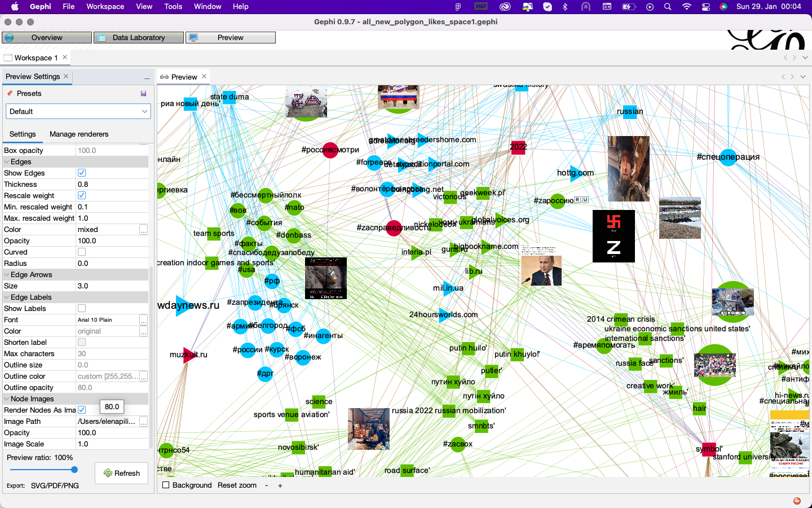Click the Refresh button
812x508 pixels.
point(122,473)
